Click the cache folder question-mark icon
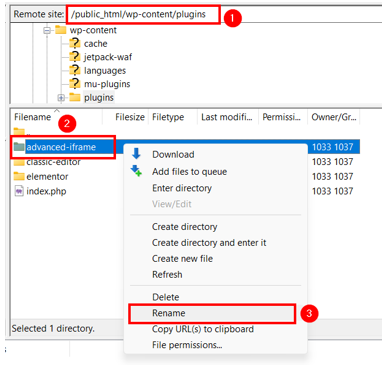382x365 pixels. point(75,43)
